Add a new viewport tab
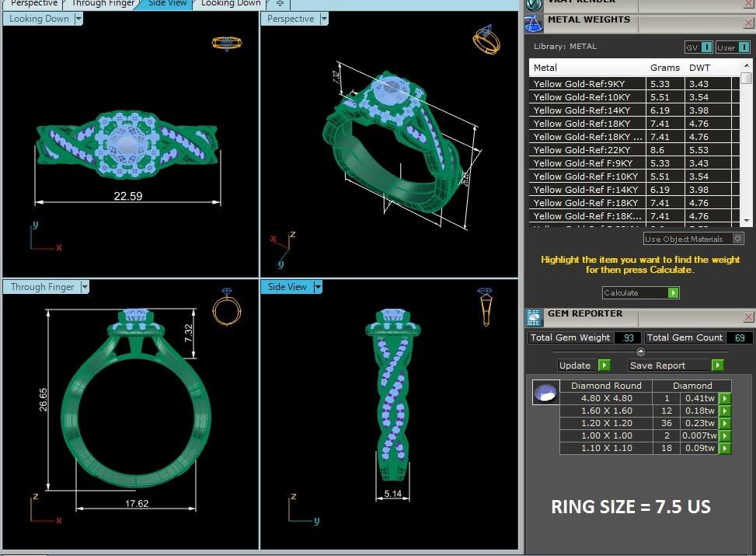The image size is (756, 556). coord(280,3)
